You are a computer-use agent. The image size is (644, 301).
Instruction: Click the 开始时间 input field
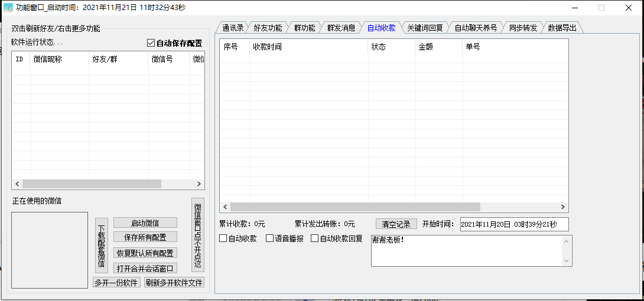tap(514, 224)
